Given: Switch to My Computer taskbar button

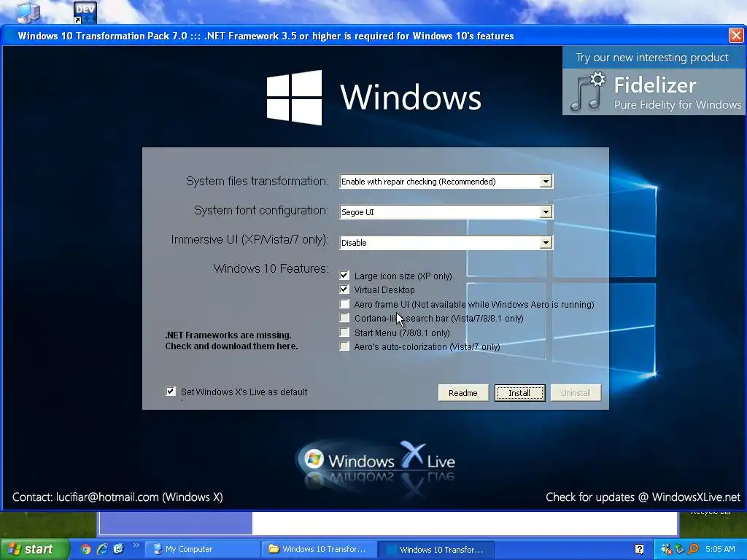Looking at the screenshot, I should tap(203, 550).
